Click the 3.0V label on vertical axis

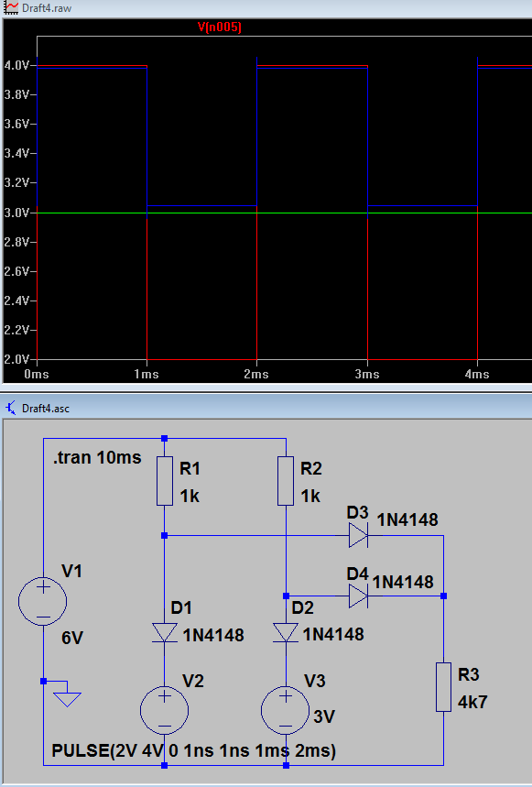click(x=16, y=213)
